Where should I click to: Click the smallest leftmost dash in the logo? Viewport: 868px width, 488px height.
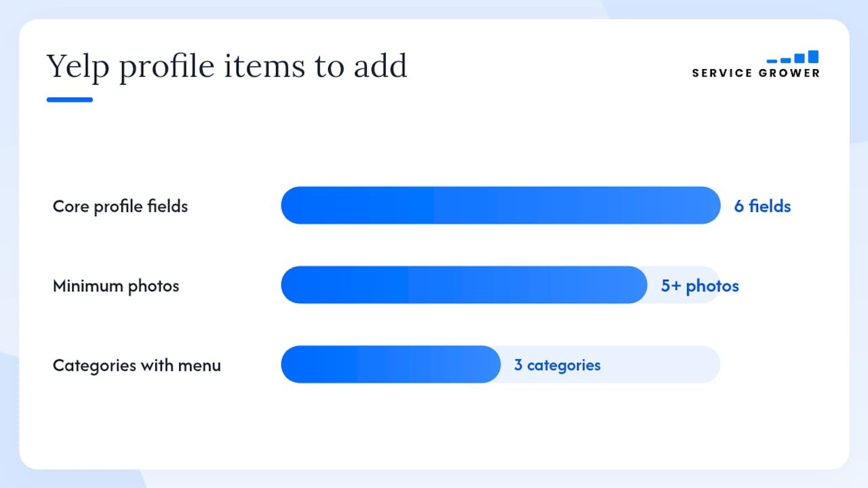tap(772, 61)
